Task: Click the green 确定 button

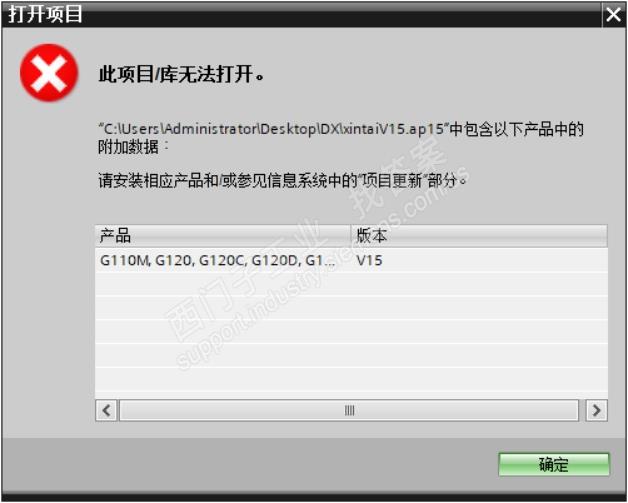Action: click(x=554, y=464)
